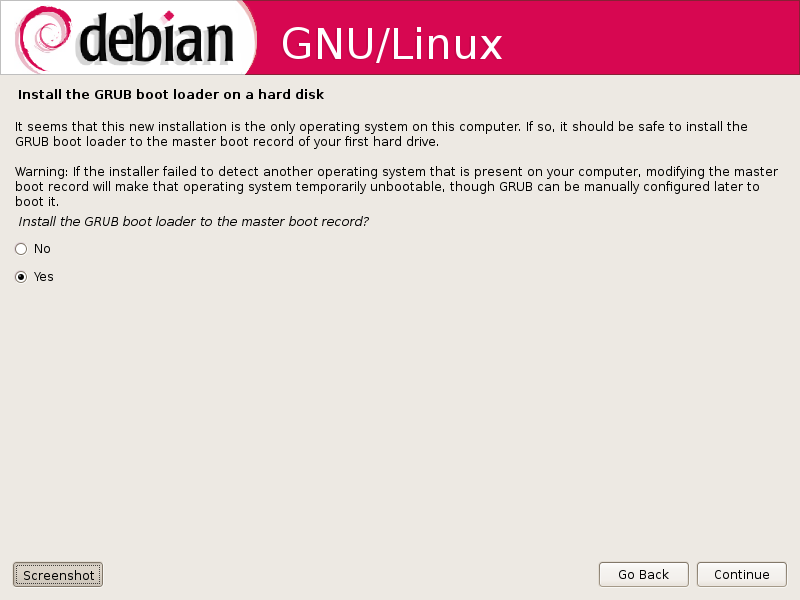
Task: Click the red banner area beside GNU/Linux
Action: (x=648, y=38)
